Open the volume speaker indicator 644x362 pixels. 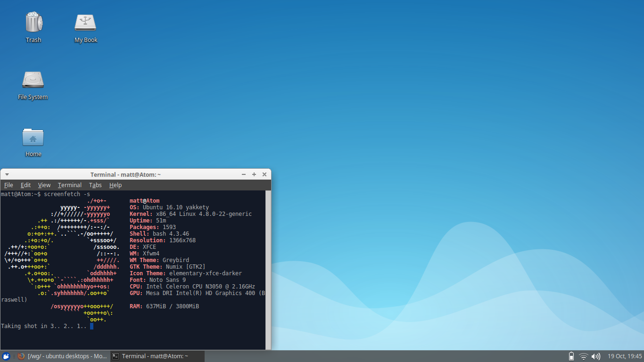596,356
